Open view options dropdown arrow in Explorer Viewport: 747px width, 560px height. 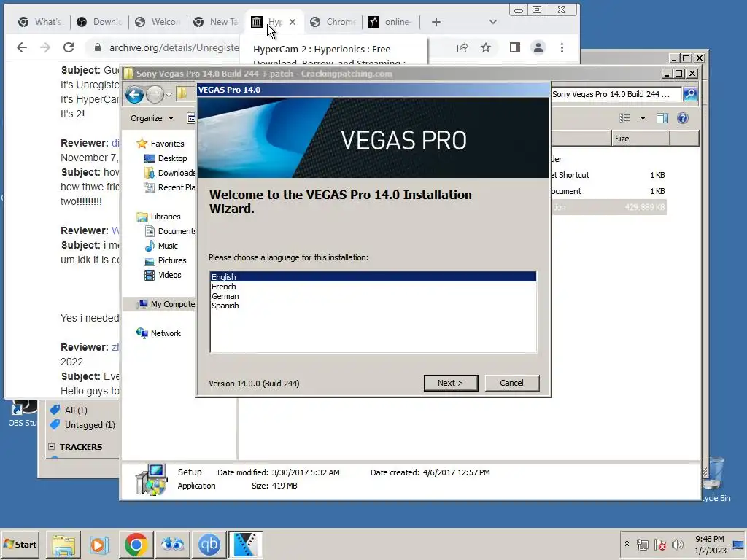(643, 118)
